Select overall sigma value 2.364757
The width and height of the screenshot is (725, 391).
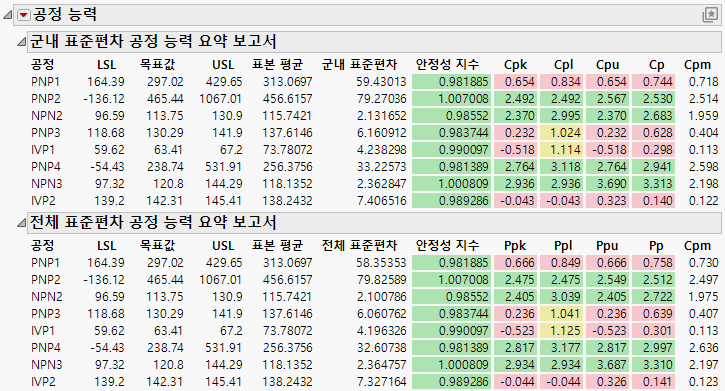coord(381,365)
